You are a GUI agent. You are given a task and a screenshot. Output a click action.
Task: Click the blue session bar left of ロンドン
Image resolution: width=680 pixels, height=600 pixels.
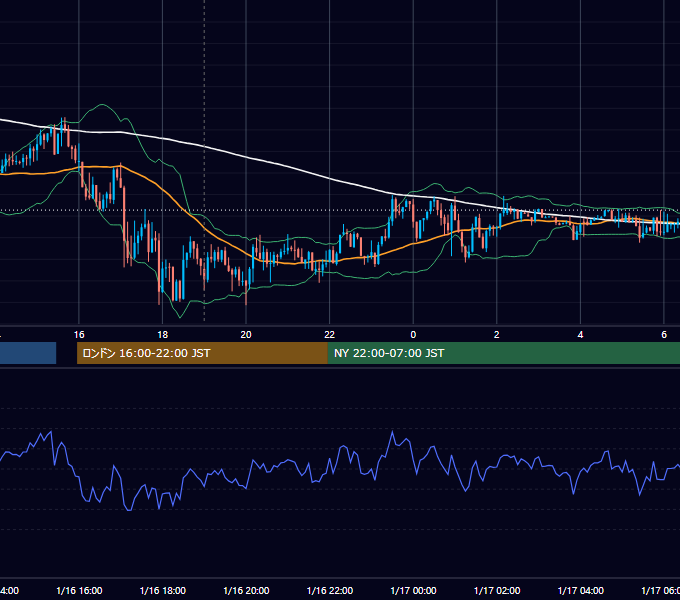[28, 353]
